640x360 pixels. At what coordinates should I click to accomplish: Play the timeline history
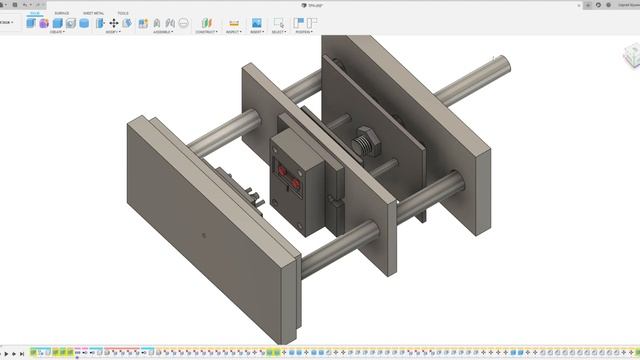(x=6, y=353)
